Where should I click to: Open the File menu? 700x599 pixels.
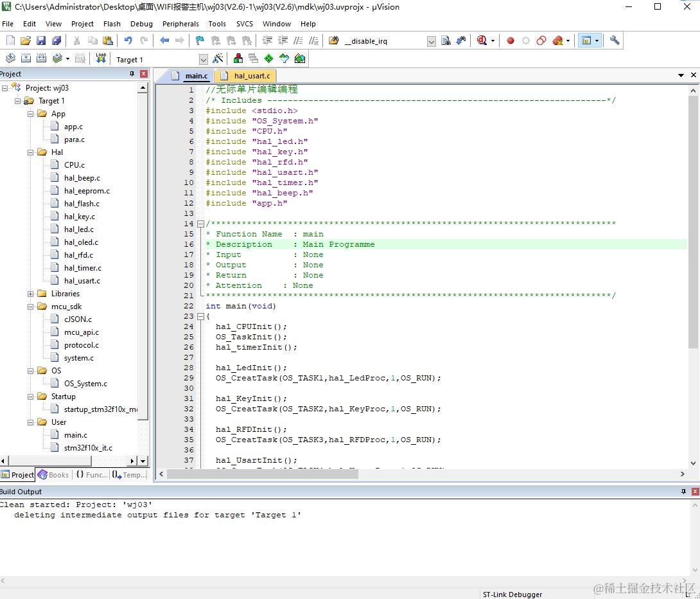point(8,24)
